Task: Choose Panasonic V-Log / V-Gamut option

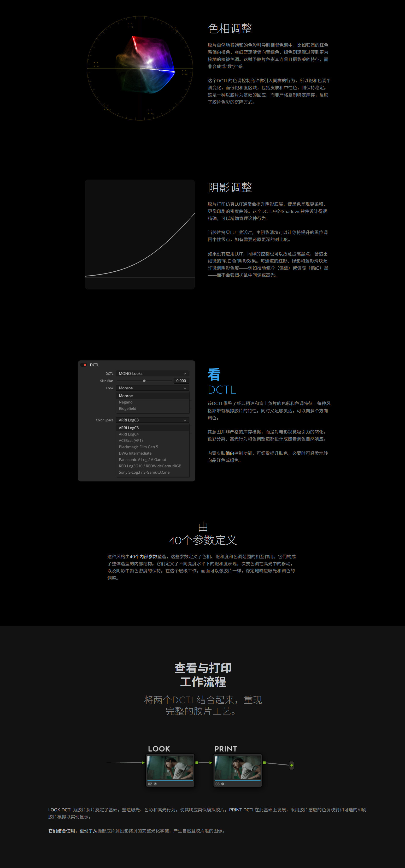Action: coord(152,460)
